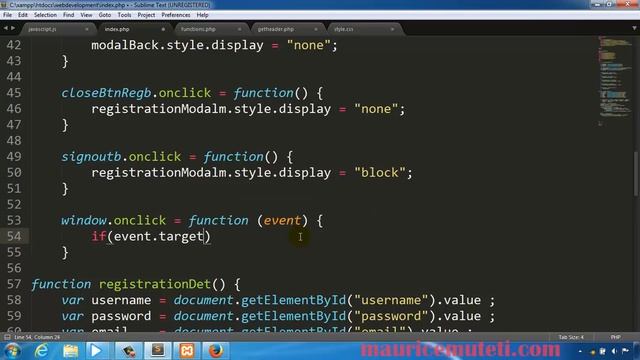Open the Preferences menu

(176, 15)
